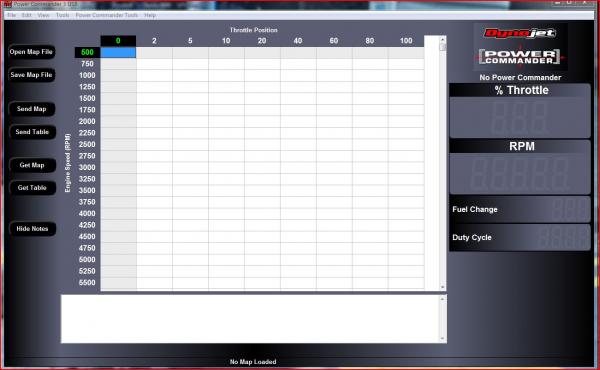
Task: Toggle the Hide Notes button
Action: (33, 229)
